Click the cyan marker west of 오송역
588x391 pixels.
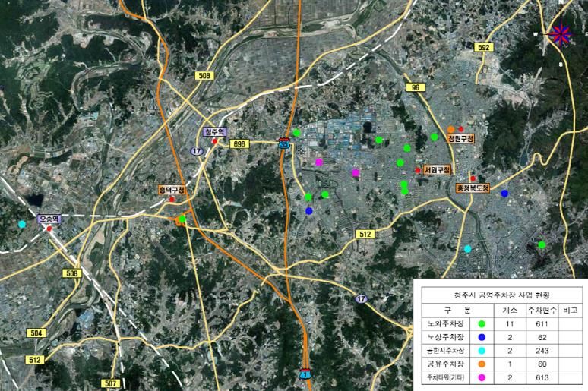pyautogui.click(x=22, y=224)
